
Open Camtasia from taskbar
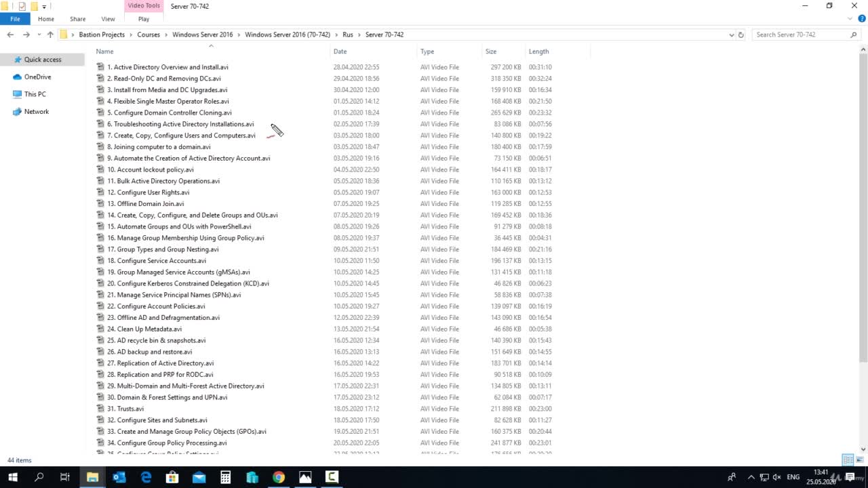pyautogui.click(x=332, y=477)
